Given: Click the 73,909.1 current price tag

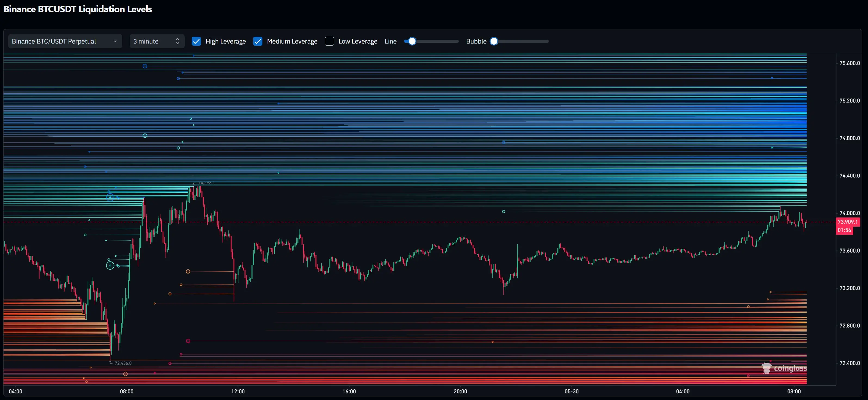Looking at the screenshot, I should click(x=848, y=221).
